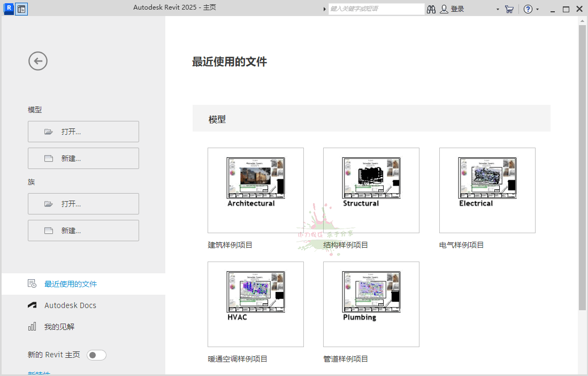
Task: Toggle the home view icon beside the Revit logo
Action: pyautogui.click(x=21, y=9)
